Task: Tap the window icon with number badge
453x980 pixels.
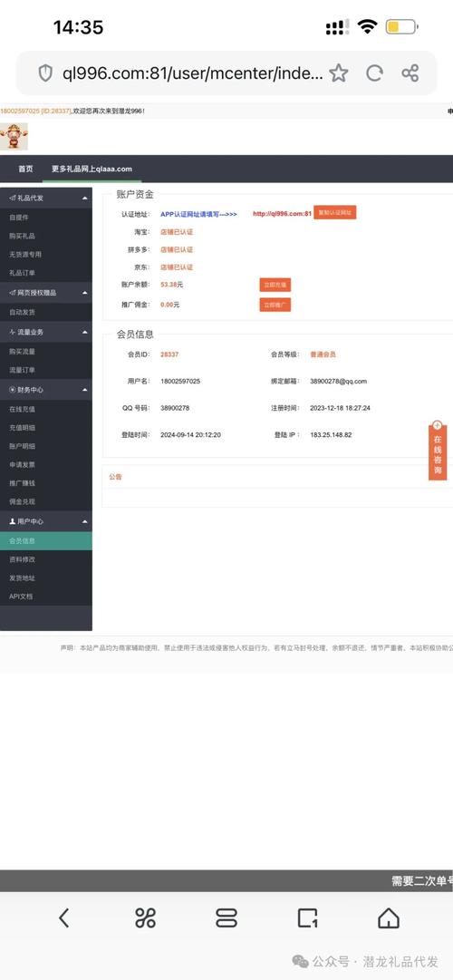Action: [307, 917]
